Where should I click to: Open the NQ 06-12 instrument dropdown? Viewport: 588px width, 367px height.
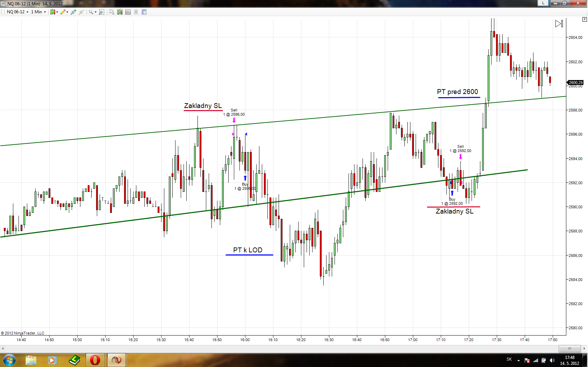tap(17, 12)
